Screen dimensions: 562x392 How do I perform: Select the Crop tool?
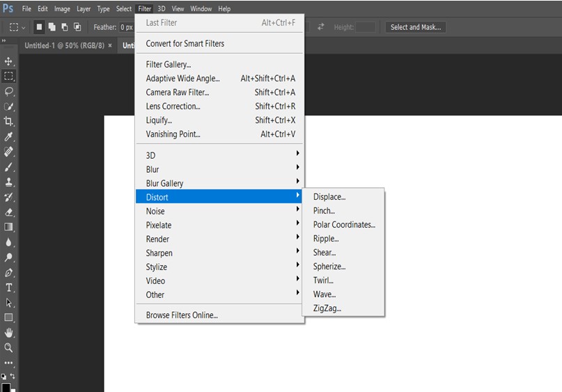click(8, 121)
